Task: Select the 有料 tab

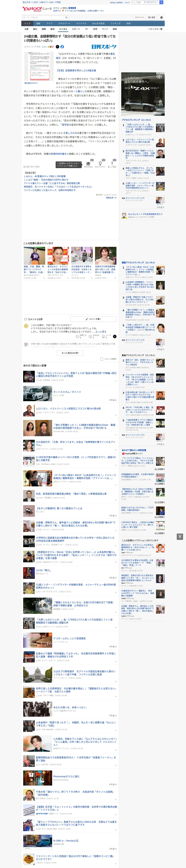Action: (128, 23)
